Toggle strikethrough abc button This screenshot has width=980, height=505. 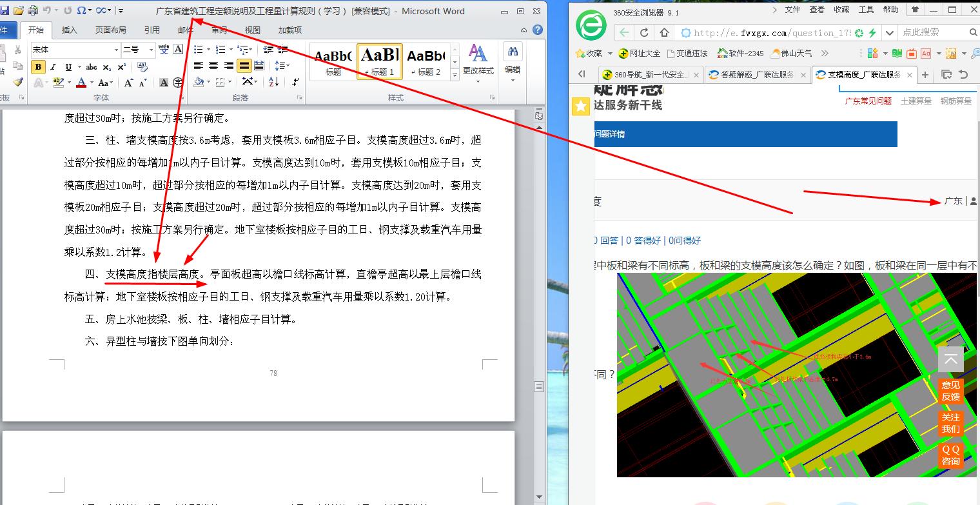tap(92, 66)
